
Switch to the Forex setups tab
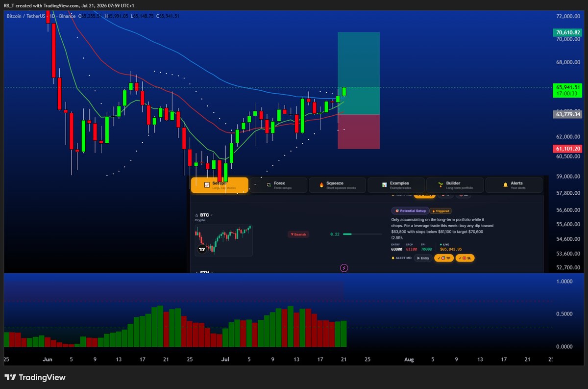point(278,185)
